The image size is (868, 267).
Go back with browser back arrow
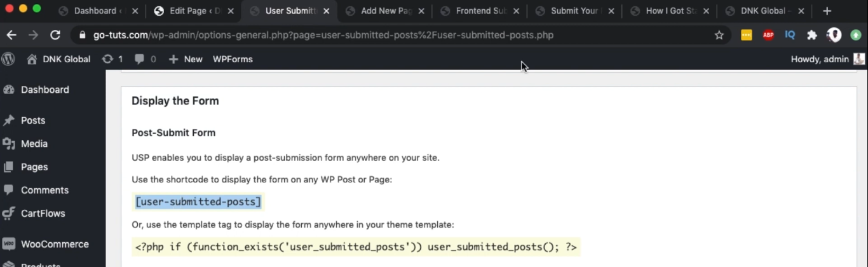click(x=11, y=35)
